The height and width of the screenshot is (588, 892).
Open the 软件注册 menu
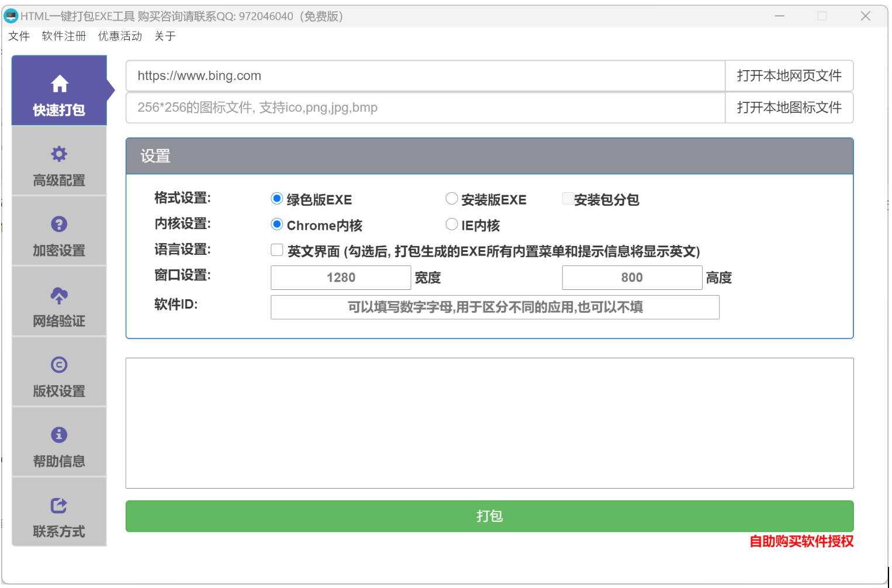click(63, 36)
